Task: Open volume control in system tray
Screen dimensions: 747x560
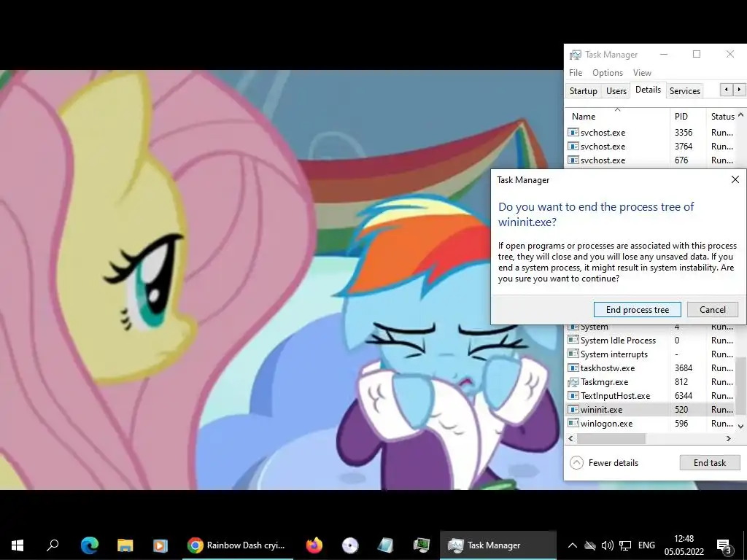Action: point(608,545)
